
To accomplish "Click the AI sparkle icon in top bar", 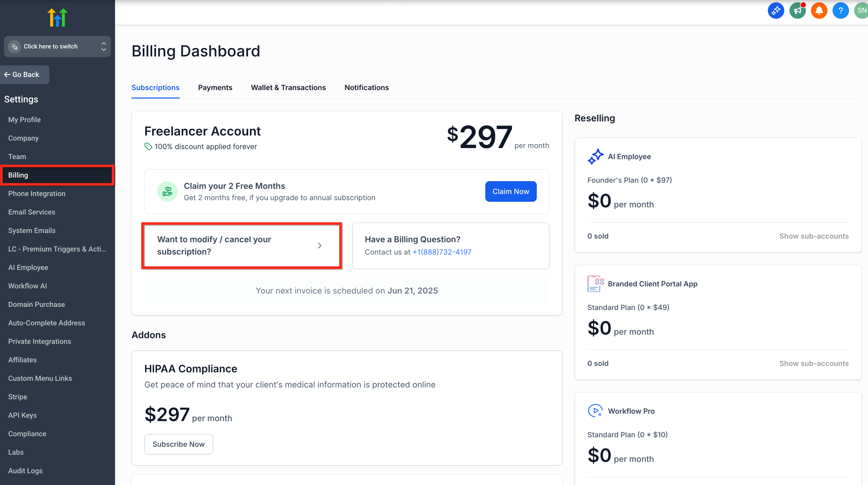I will 776,11.
